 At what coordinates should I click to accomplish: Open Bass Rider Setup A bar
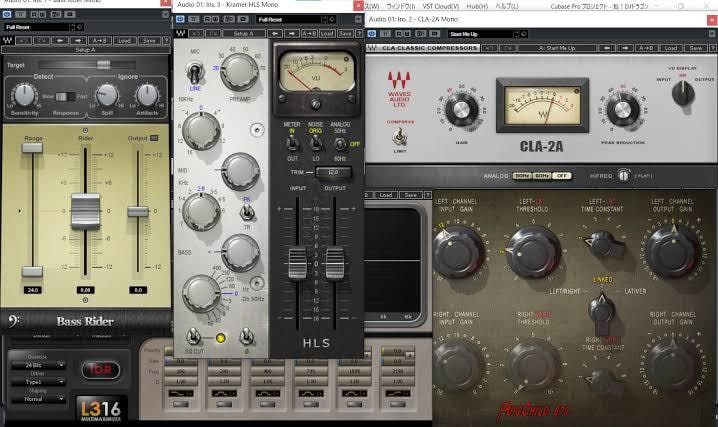tap(86, 49)
